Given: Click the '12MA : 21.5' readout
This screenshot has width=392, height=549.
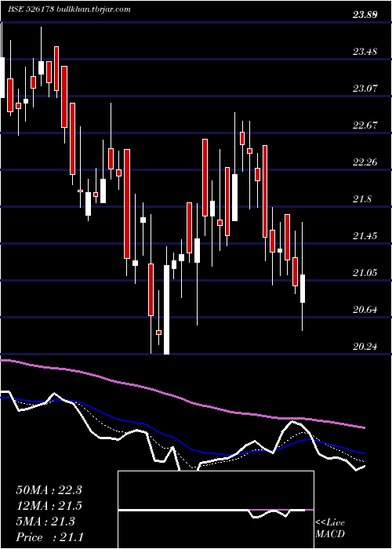Looking at the screenshot, I should coord(49,506).
